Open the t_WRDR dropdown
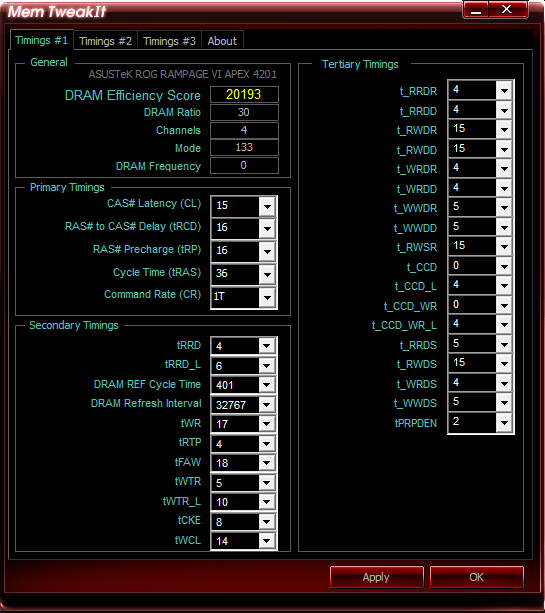Screen dimensions: 545x613 504,168
